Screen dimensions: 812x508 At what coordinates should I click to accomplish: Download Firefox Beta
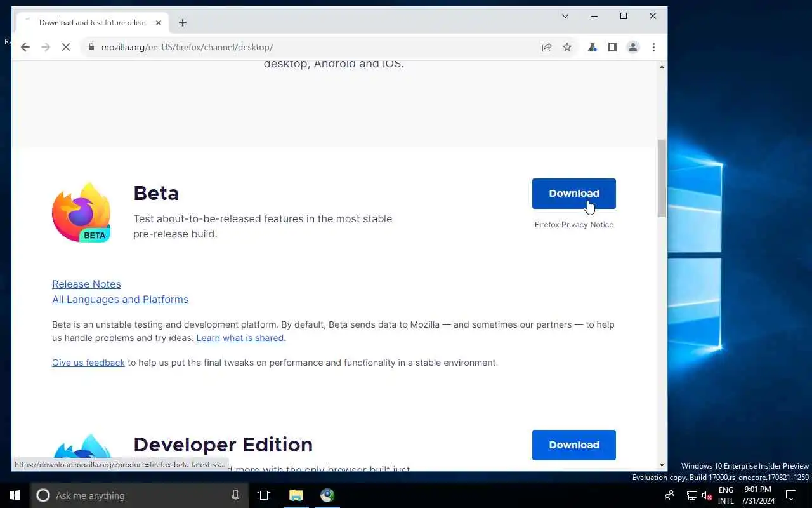(x=574, y=194)
